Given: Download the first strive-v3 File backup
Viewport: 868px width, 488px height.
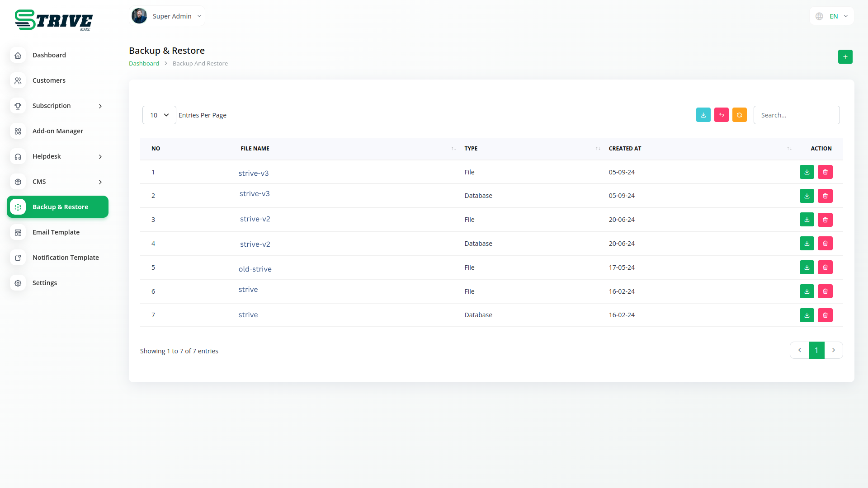Looking at the screenshot, I should [x=807, y=172].
